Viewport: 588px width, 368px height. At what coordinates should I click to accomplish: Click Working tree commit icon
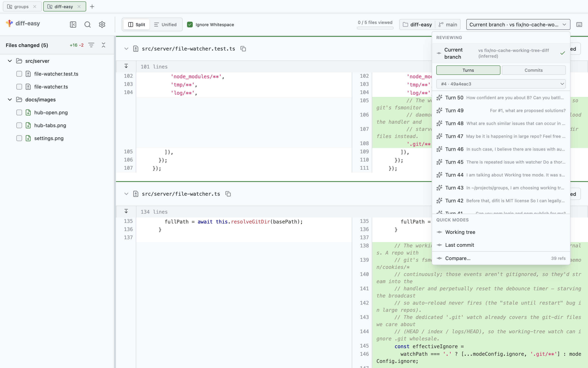pos(439,232)
